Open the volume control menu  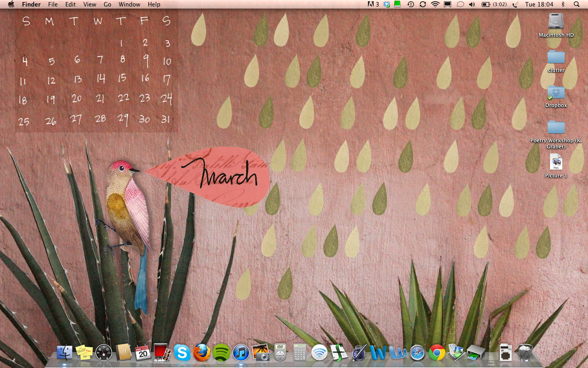coord(472,4)
